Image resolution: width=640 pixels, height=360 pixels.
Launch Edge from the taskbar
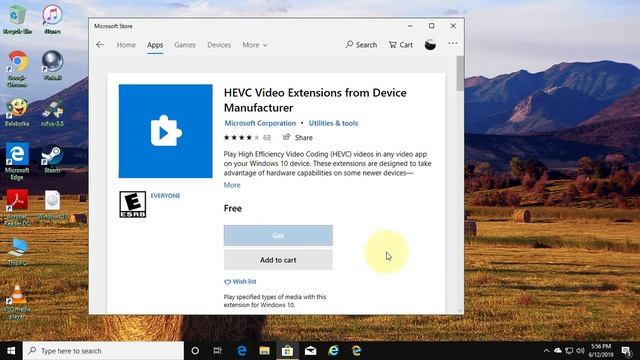pos(242,351)
